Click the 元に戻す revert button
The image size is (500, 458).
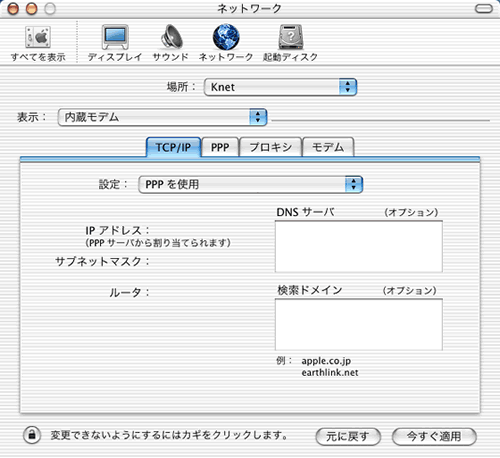[x=348, y=436]
